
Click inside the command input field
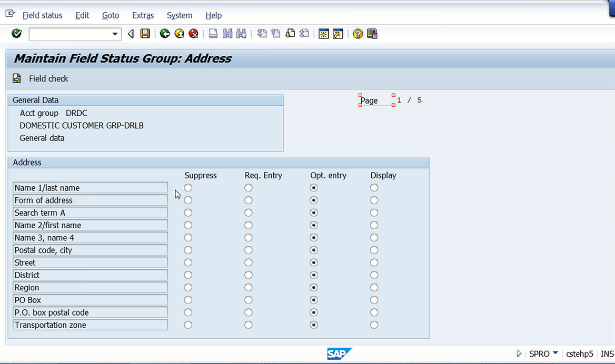70,34
